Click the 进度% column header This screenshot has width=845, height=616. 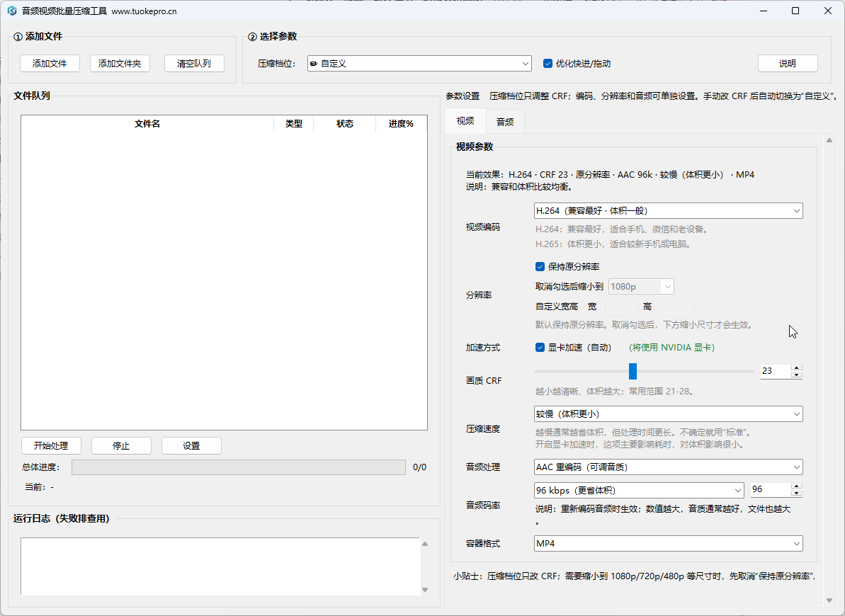[401, 124]
